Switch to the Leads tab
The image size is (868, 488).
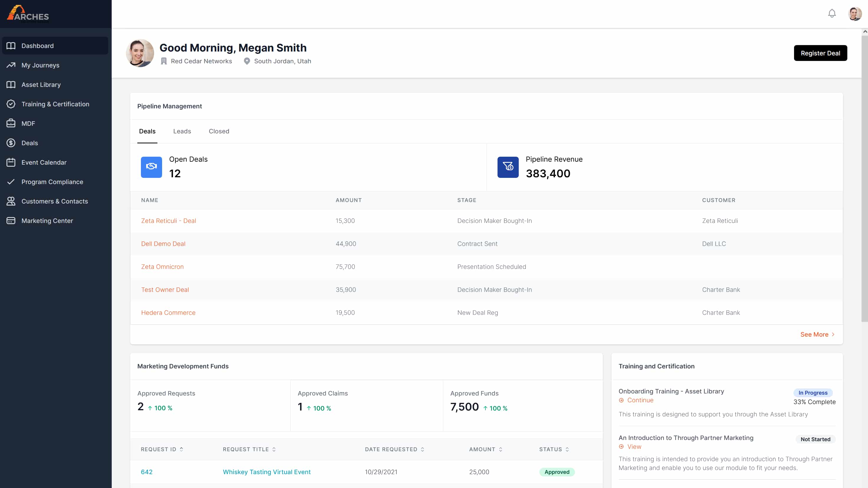[x=182, y=131]
